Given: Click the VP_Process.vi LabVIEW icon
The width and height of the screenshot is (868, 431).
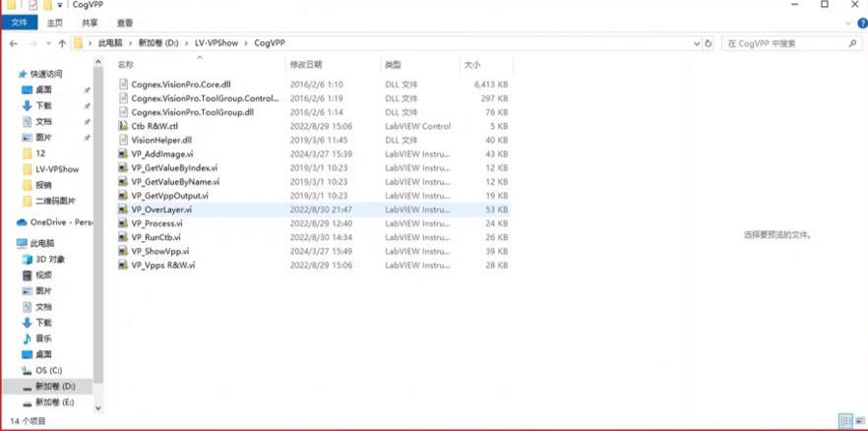Looking at the screenshot, I should click(x=123, y=223).
